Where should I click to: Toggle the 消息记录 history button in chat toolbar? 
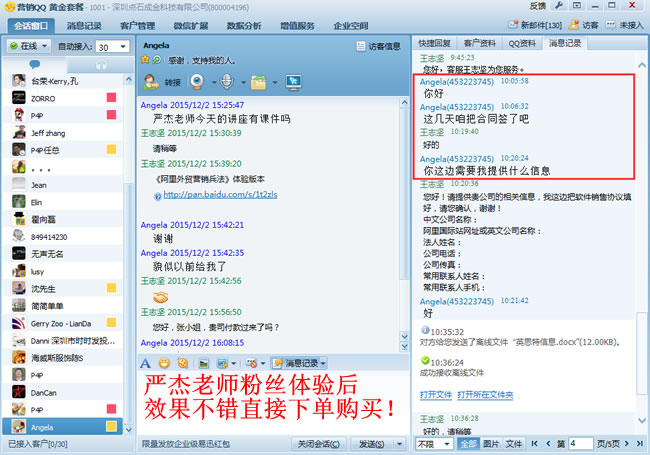coord(299,363)
